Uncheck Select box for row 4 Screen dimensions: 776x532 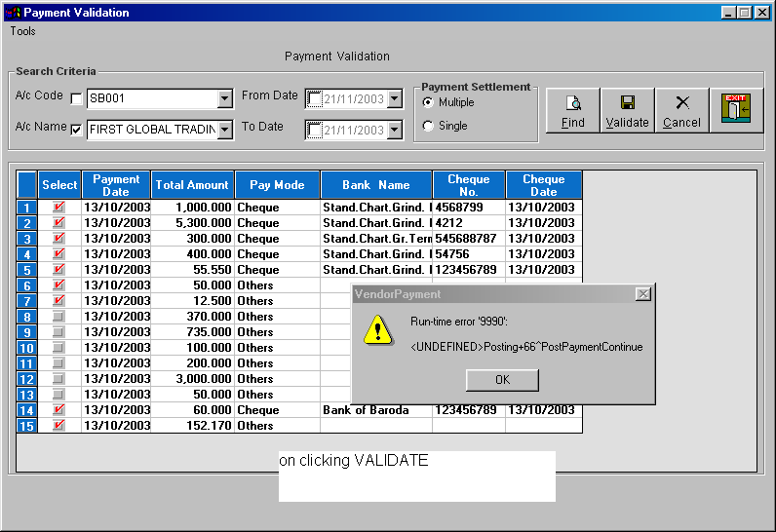[x=58, y=253]
